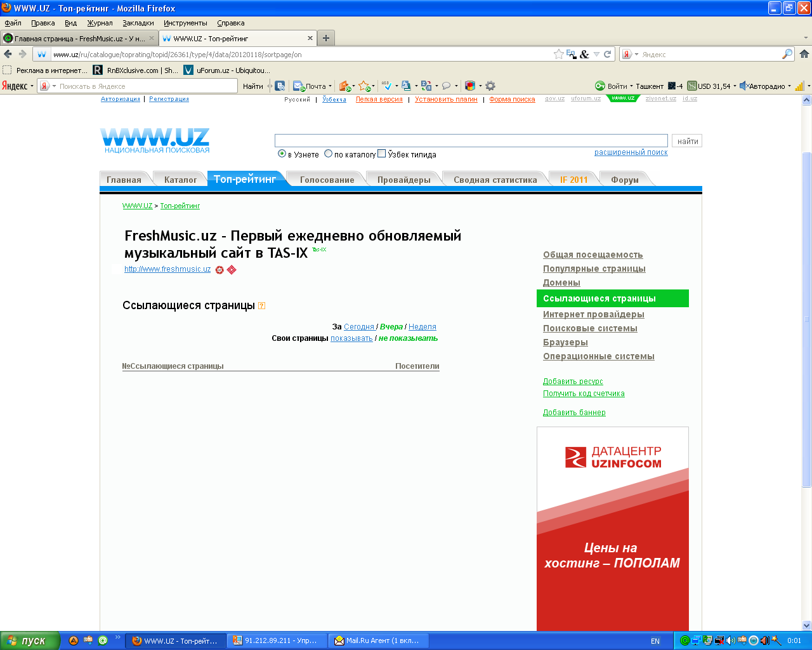This screenshot has height=650, width=812.
Task: Click the magnifier in Yandex search box
Action: pos(787,55)
